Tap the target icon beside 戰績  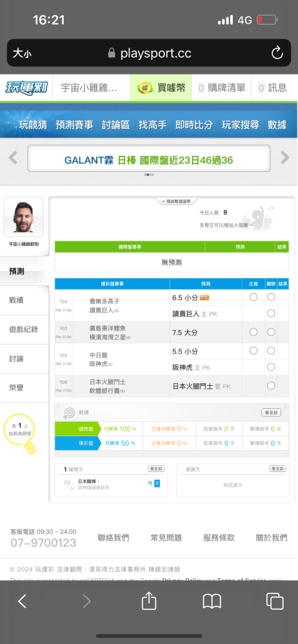click(68, 412)
